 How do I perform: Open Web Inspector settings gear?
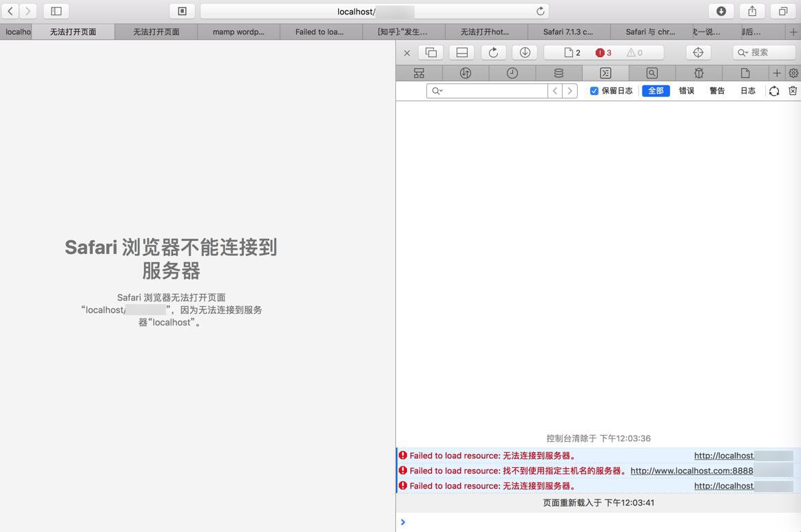pos(793,73)
